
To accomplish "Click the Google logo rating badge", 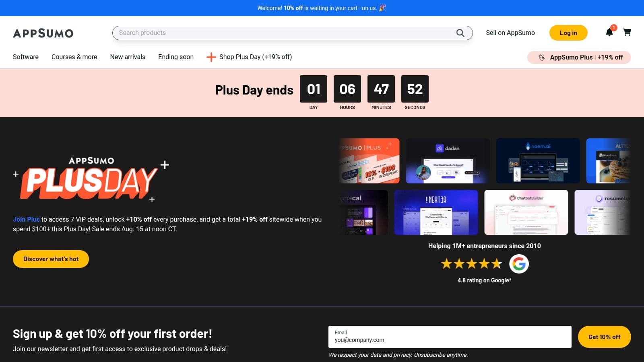I will 519,264.
